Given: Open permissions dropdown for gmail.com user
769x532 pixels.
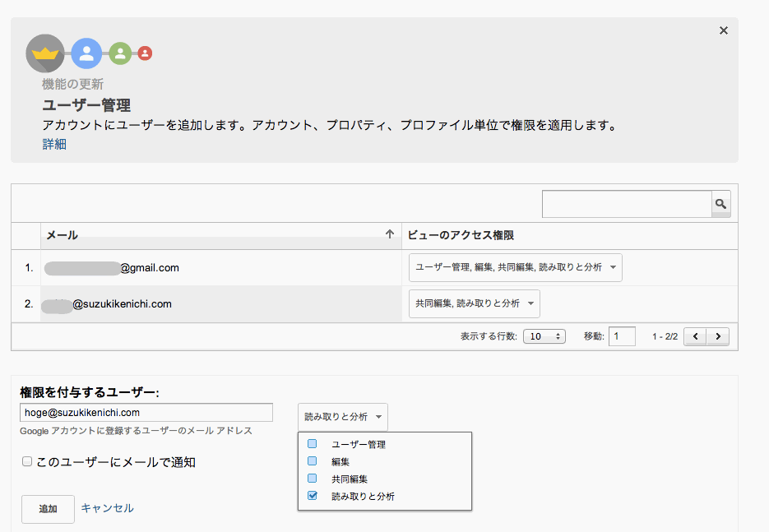Looking at the screenshot, I should coord(515,268).
